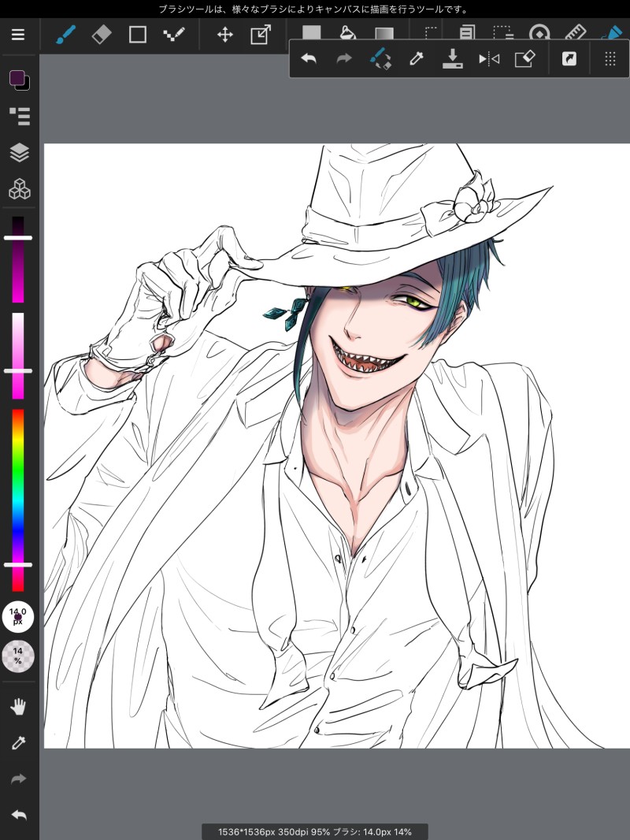The height and width of the screenshot is (840, 630).
Task: Open the brush list panel icon
Action: tap(19, 116)
